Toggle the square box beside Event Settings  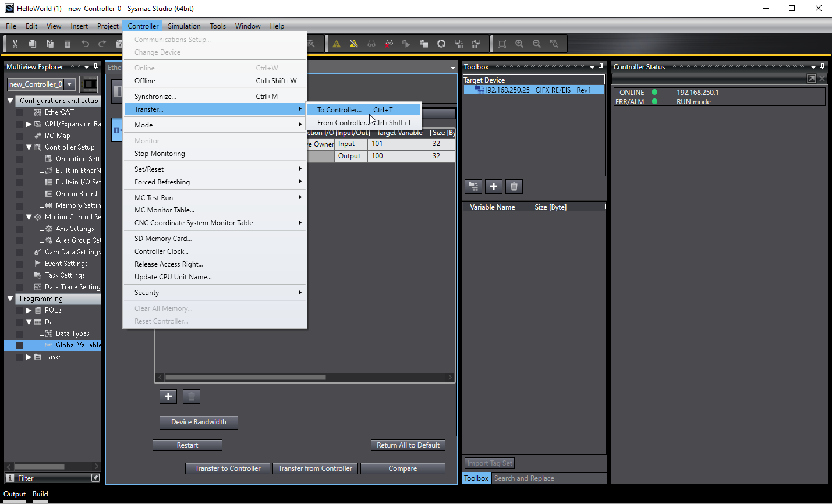click(x=19, y=264)
